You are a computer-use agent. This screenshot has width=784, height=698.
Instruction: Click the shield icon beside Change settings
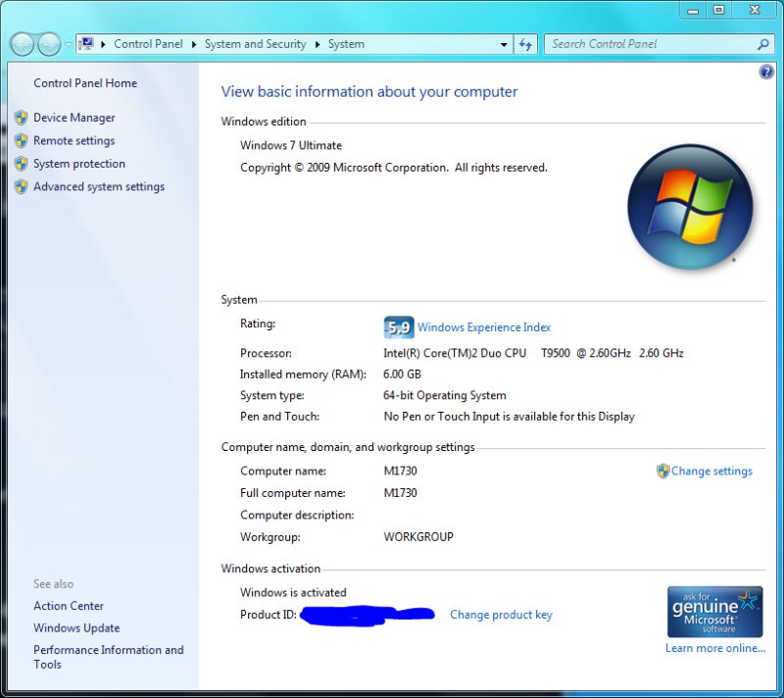665,472
